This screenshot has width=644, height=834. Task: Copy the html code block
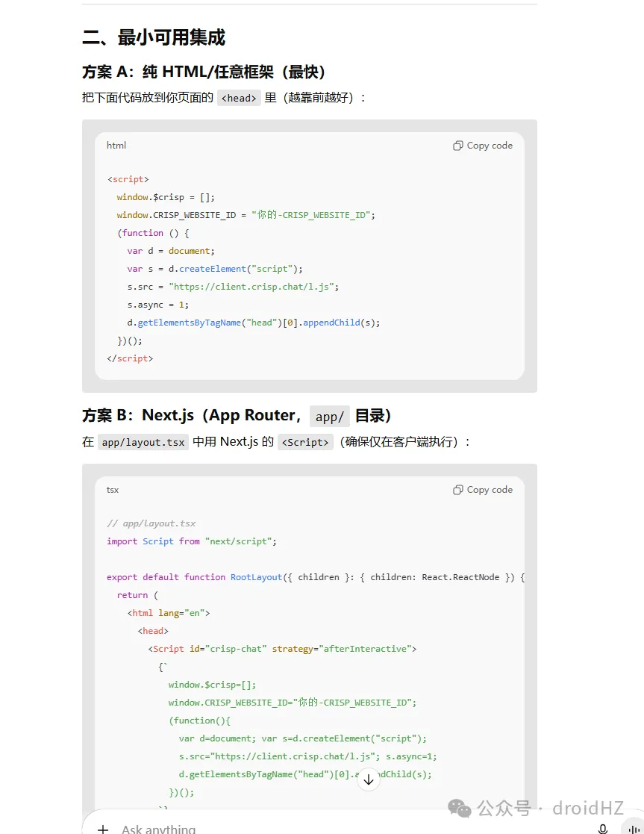coord(483,146)
